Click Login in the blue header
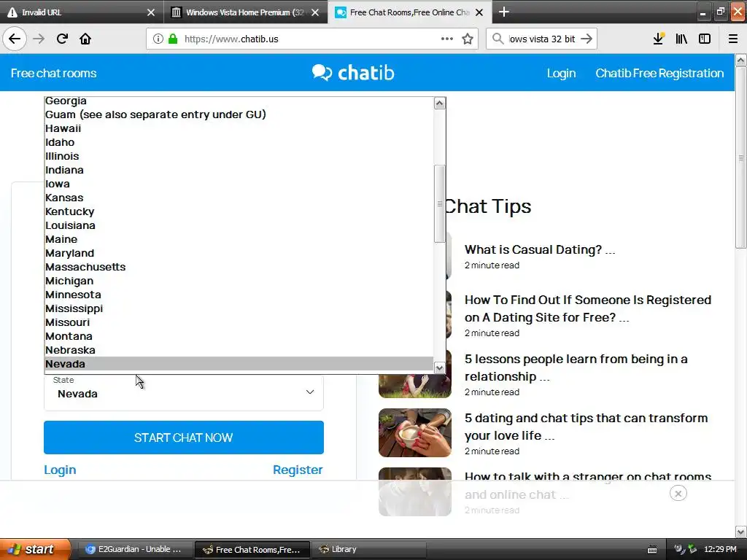747x560 pixels. click(561, 74)
